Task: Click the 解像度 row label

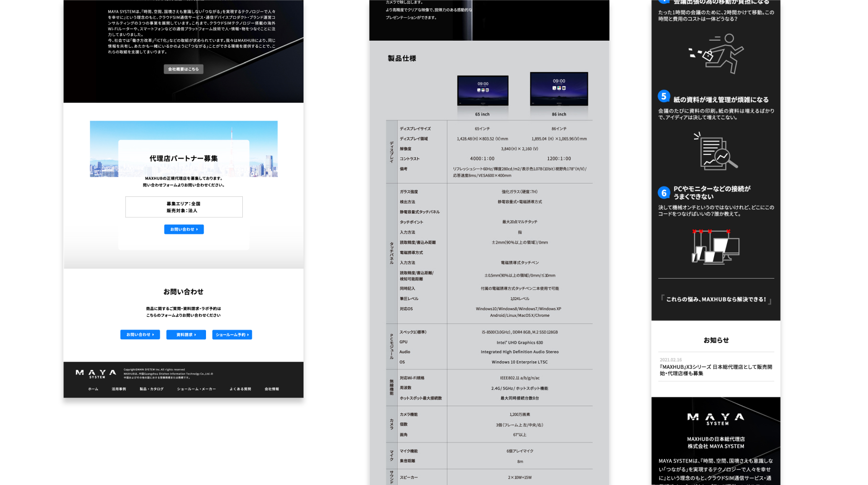Action: click(405, 149)
